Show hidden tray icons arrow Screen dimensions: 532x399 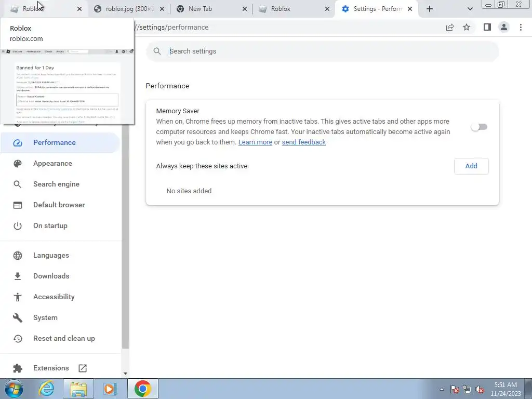pos(442,390)
